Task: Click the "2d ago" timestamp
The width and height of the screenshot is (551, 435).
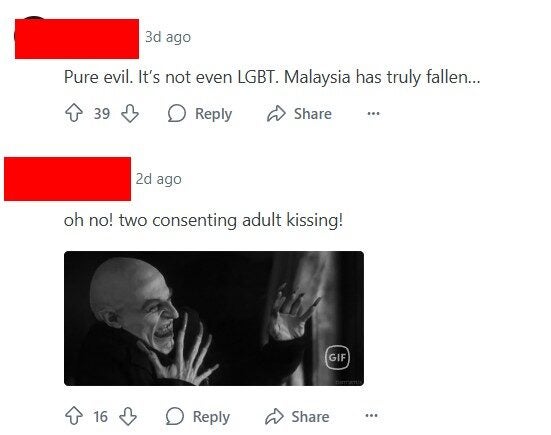Action: pos(158,179)
